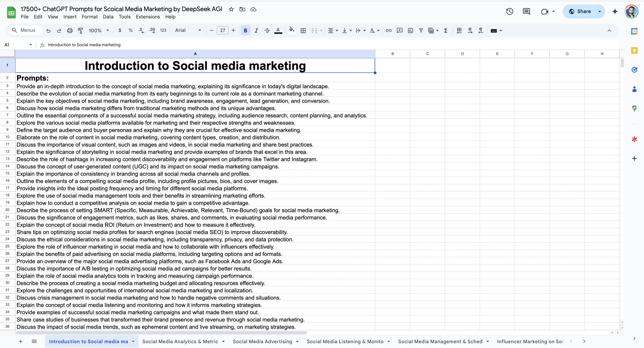Image resolution: width=644 pixels, height=348 pixels.
Task: Insert a link into the cell
Action: click(389, 30)
